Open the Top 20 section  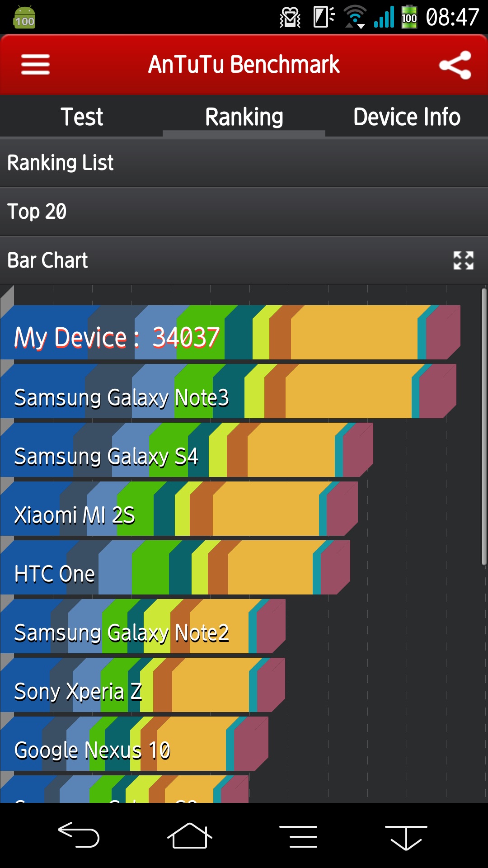click(x=244, y=212)
